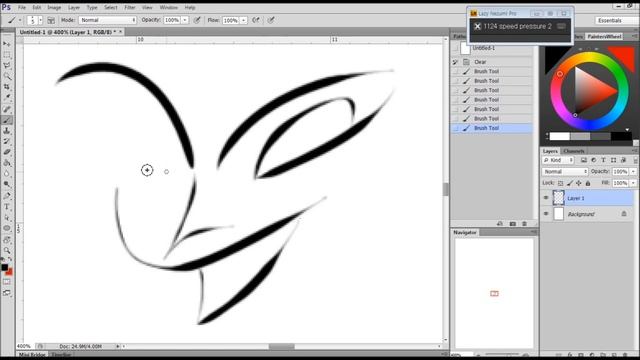Select the Path Selection tool
Image resolution: width=640 pixels, height=360 pixels.
7,218
